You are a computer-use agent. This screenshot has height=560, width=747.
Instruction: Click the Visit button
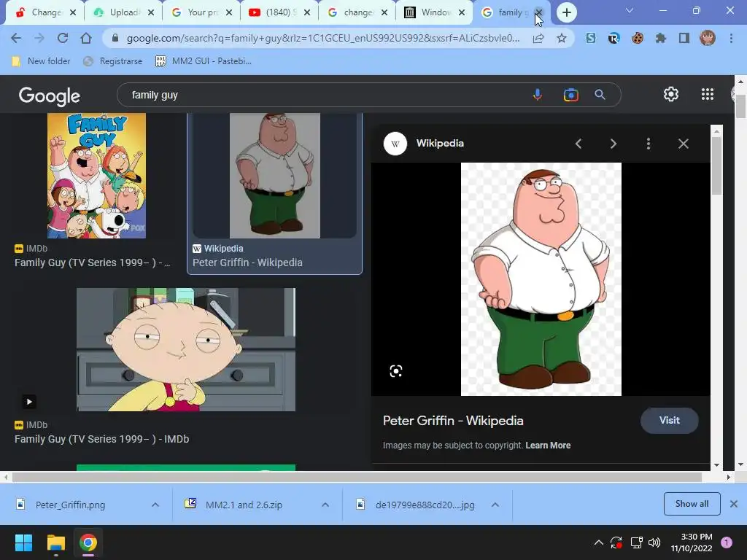coord(670,421)
